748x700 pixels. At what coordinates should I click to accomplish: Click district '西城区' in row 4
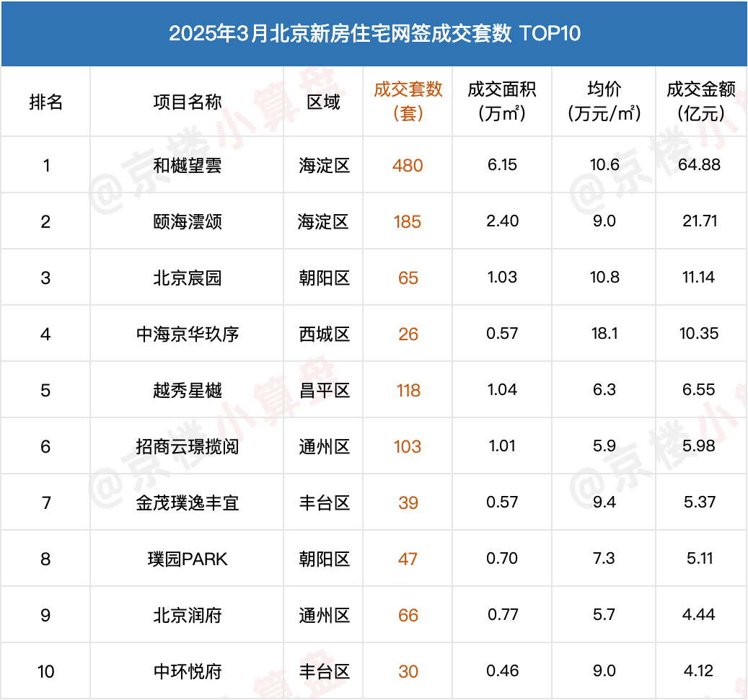tap(325, 335)
